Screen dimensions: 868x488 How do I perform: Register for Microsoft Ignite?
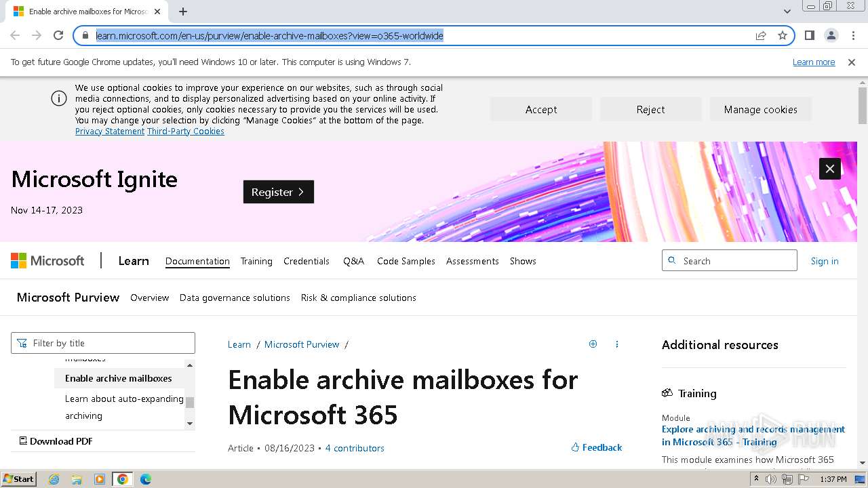coord(279,192)
